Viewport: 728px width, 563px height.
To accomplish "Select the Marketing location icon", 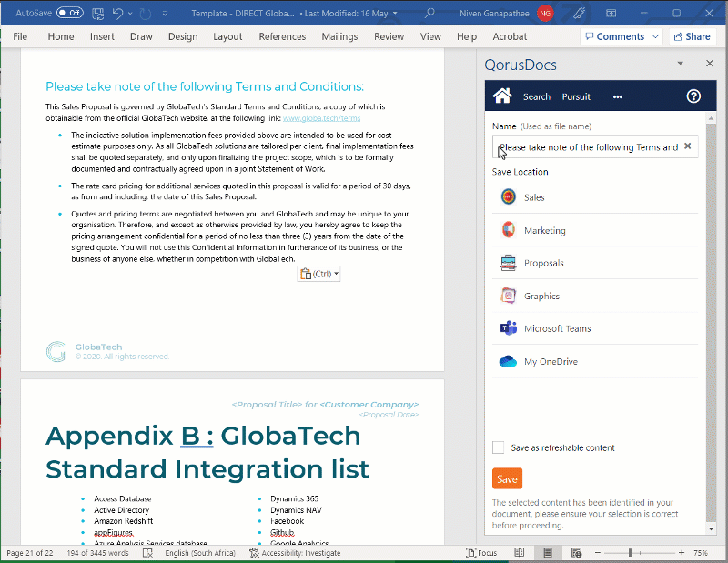I will pos(509,230).
